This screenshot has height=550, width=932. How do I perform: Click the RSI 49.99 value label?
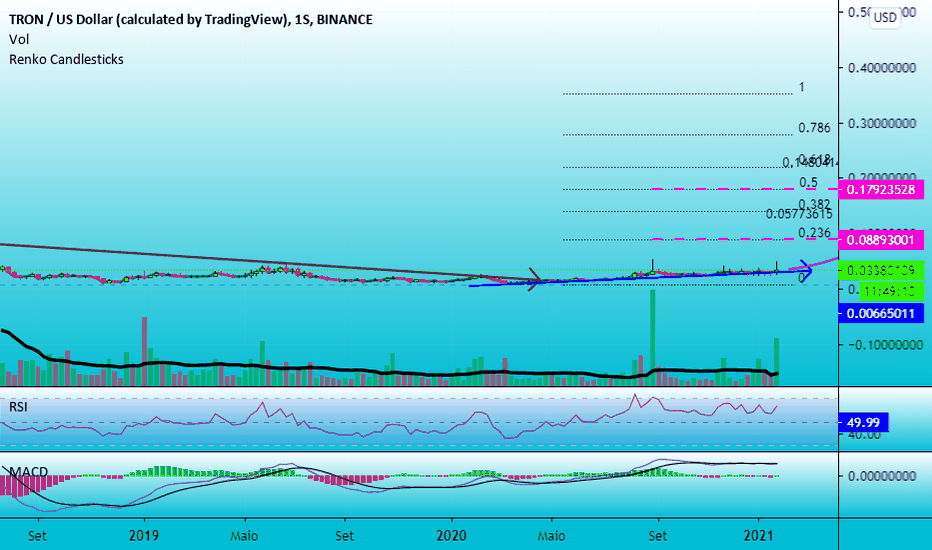tap(862, 422)
